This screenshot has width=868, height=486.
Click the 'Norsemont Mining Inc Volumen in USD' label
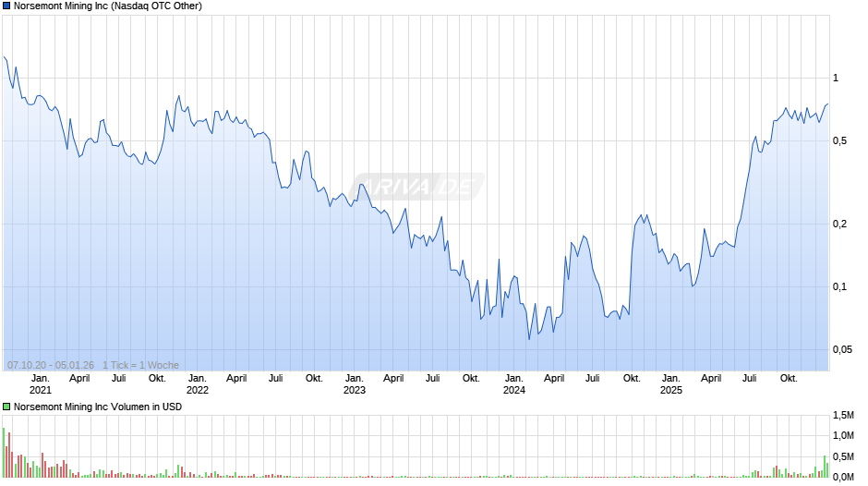[98, 407]
